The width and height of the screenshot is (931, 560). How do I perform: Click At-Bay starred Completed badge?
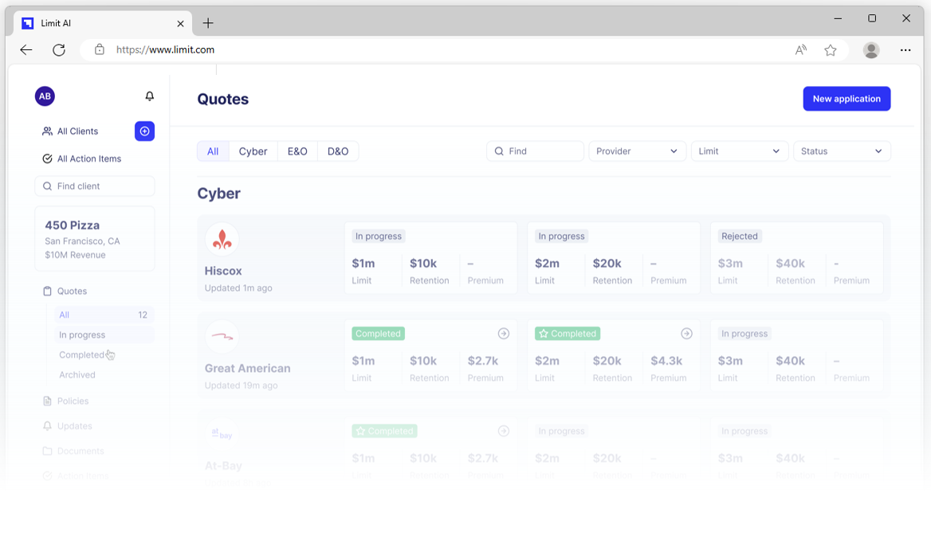pyautogui.click(x=385, y=431)
